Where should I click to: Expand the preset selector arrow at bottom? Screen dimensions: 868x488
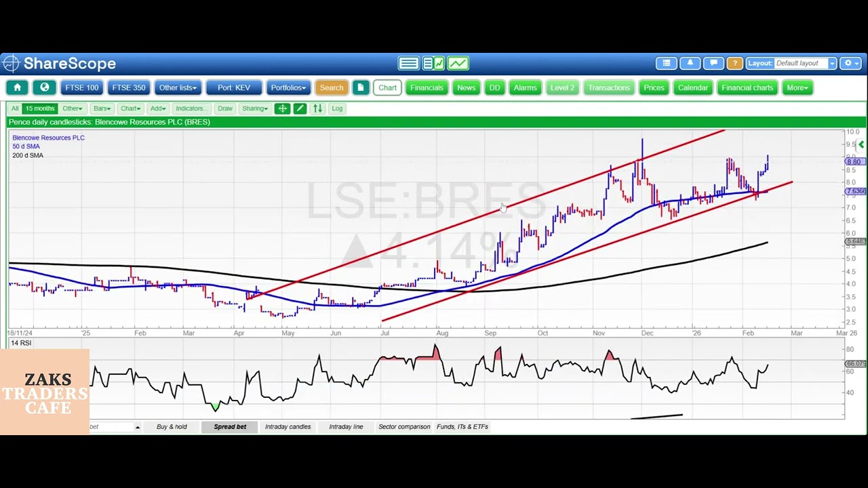pos(138,427)
